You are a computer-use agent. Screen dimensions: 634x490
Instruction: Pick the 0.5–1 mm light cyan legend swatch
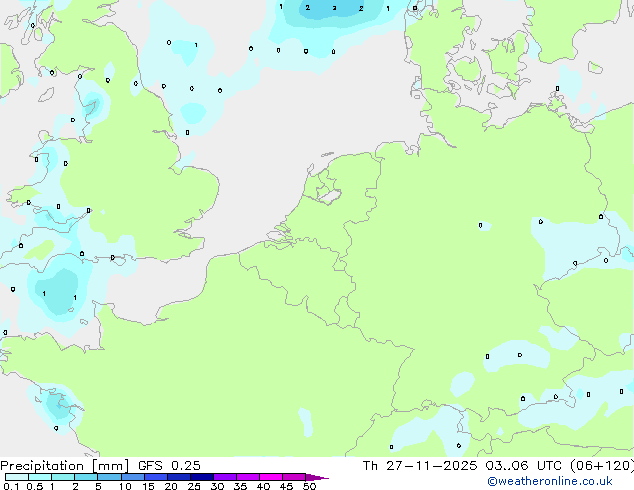tap(40, 477)
